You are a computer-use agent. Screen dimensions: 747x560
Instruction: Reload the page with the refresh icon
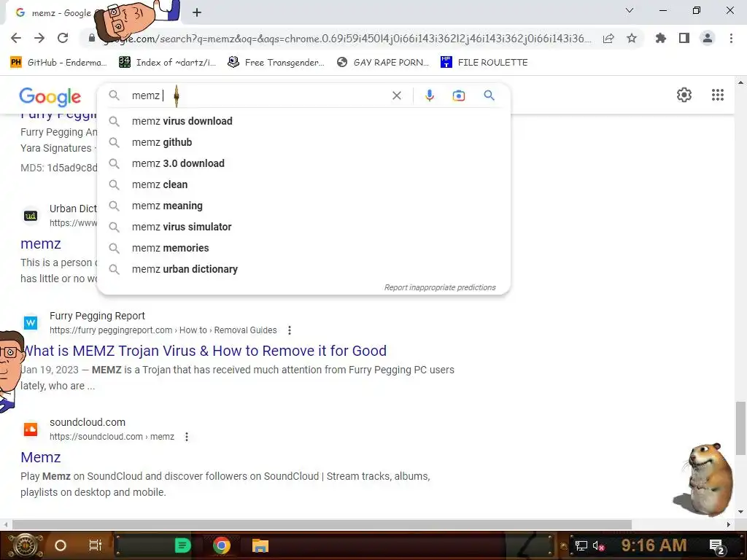click(63, 38)
